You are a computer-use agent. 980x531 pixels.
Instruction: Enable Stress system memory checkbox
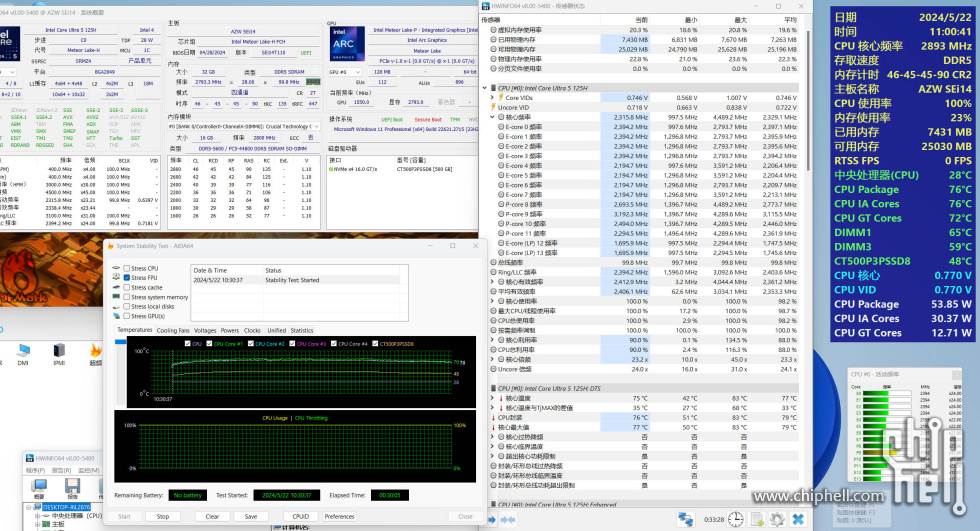tap(126, 297)
